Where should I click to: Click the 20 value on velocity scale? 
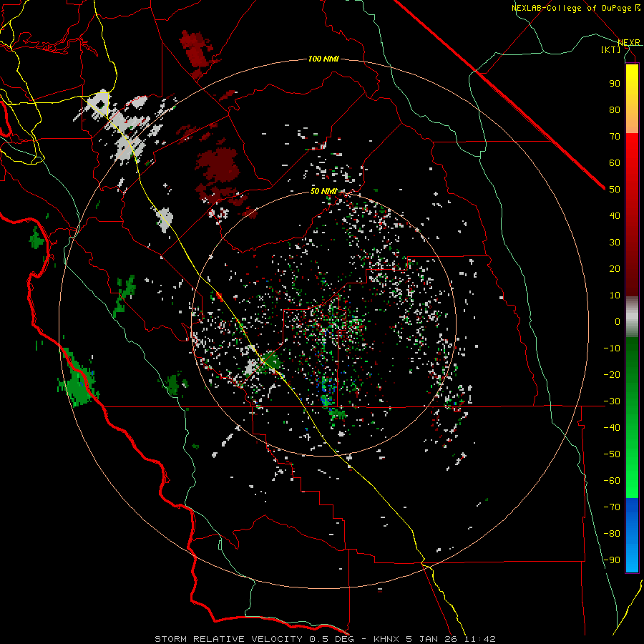click(615, 269)
